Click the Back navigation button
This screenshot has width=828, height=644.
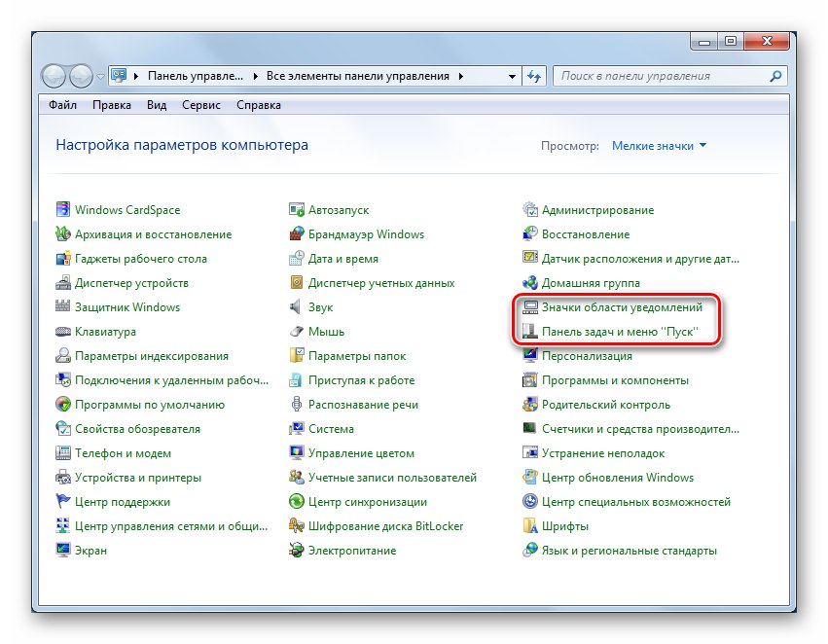click(x=54, y=77)
